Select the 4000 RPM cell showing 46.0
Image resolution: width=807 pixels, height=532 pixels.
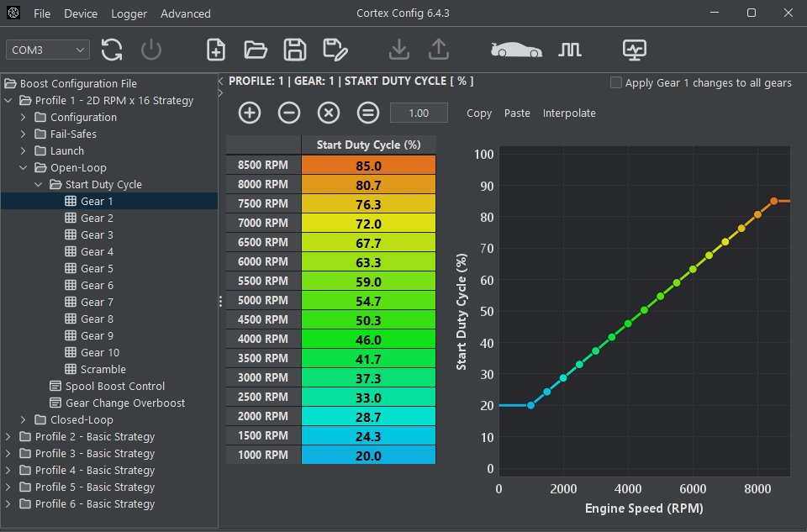pyautogui.click(x=368, y=339)
